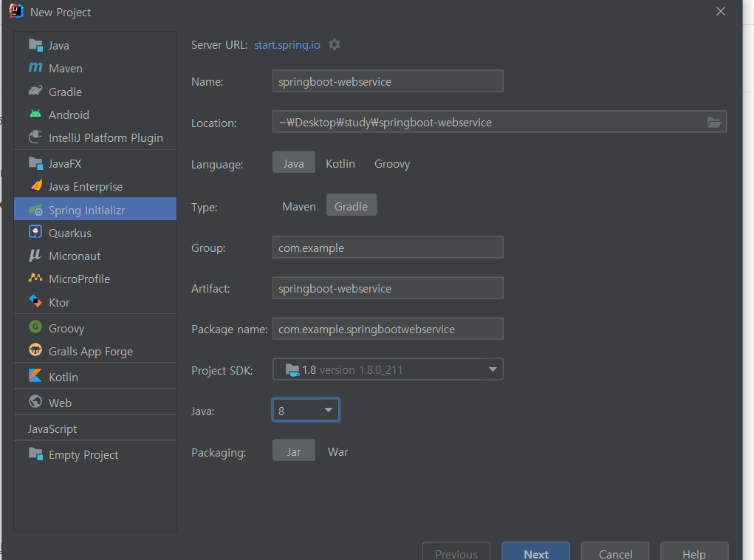Click the Spring Initializr leaf icon
The height and width of the screenshot is (560, 754).
coord(35,210)
